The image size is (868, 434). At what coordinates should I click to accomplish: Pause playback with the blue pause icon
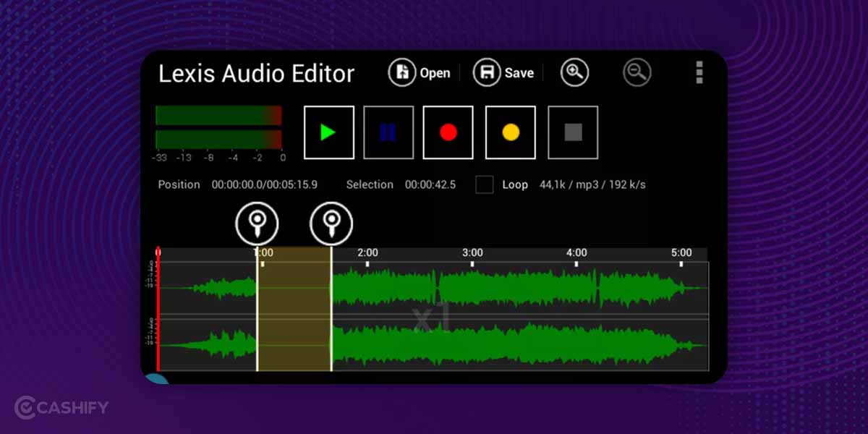[x=388, y=132]
